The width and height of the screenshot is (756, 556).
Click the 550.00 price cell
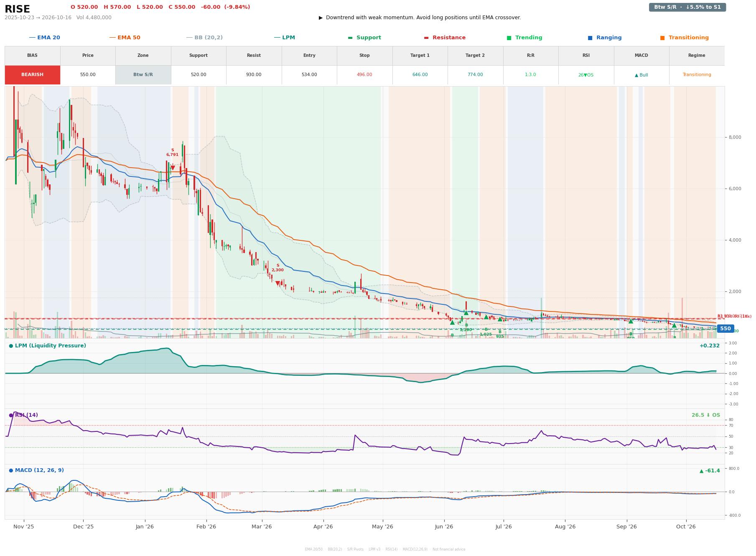(x=88, y=75)
